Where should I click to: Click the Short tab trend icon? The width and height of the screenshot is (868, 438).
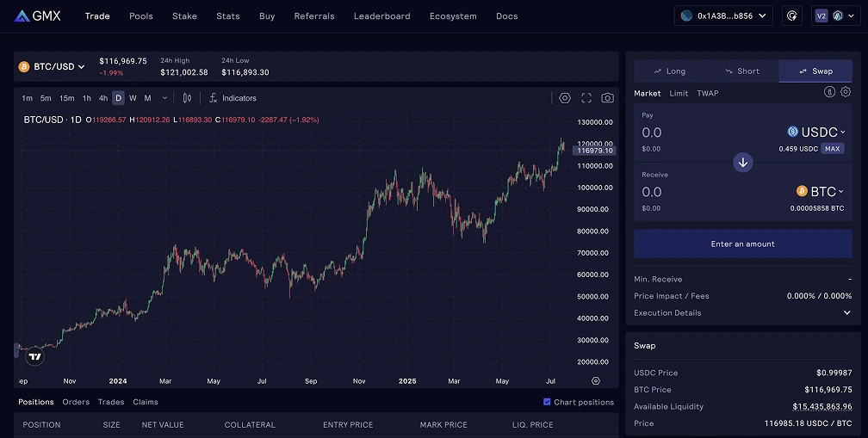[728, 71]
